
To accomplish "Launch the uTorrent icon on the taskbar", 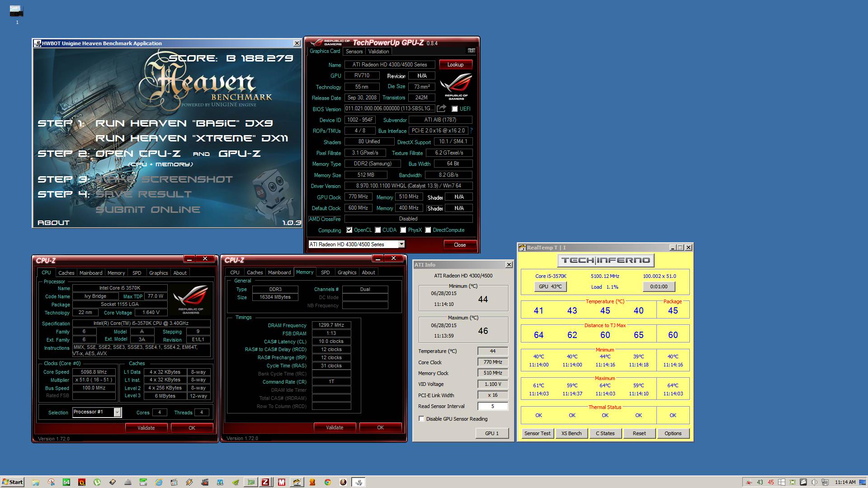I will 97,482.
